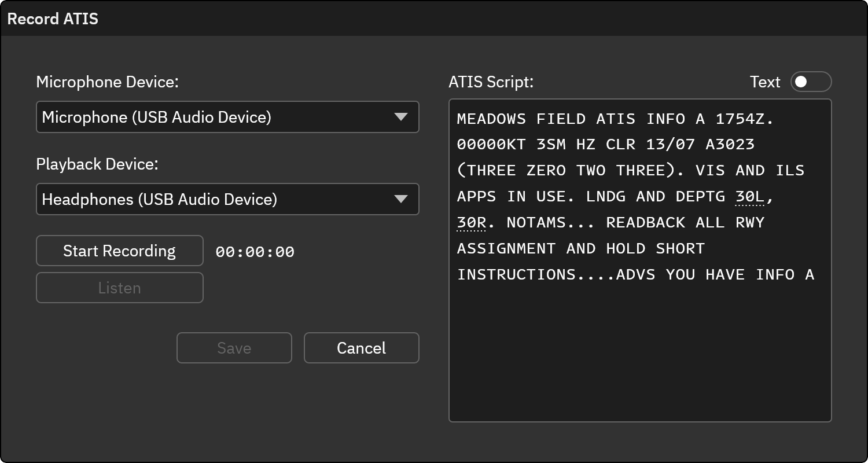Click the 00:00:00 recording timer
Screen dimensions: 868x463
pos(255,252)
